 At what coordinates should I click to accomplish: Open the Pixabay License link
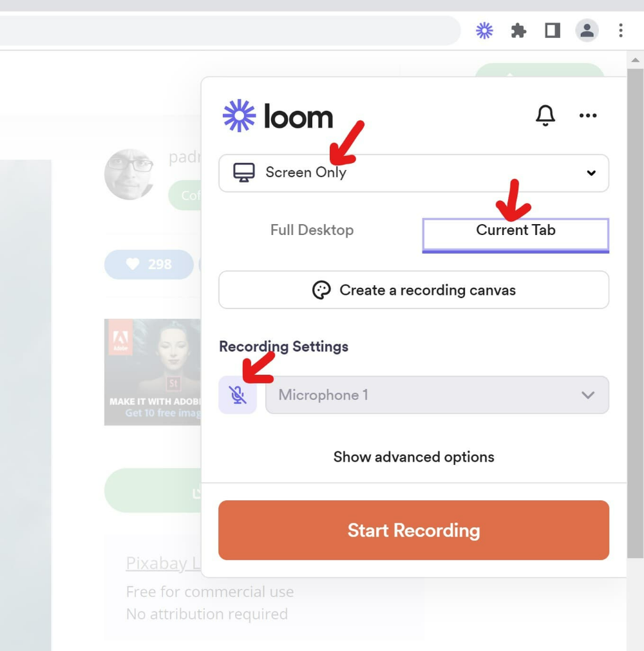163,563
